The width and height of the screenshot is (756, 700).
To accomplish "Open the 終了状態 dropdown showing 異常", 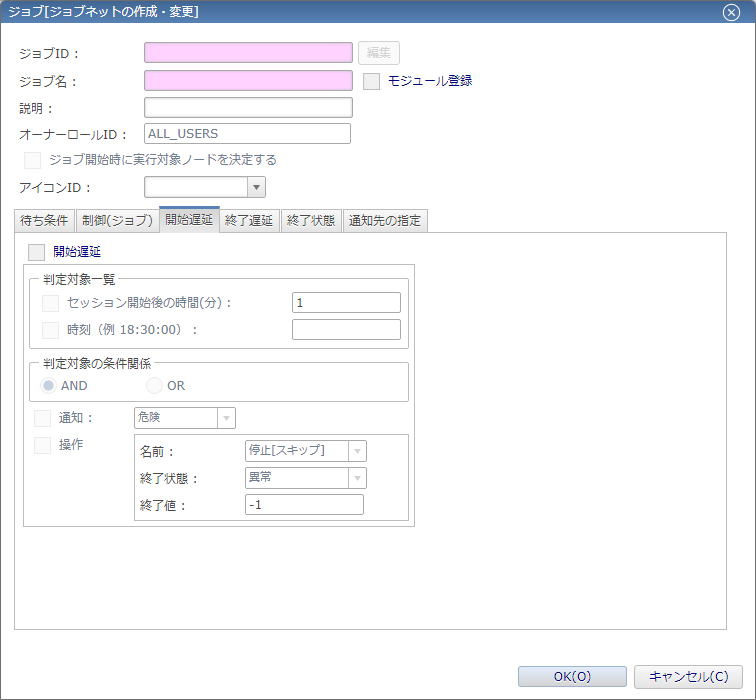I will click(306, 478).
